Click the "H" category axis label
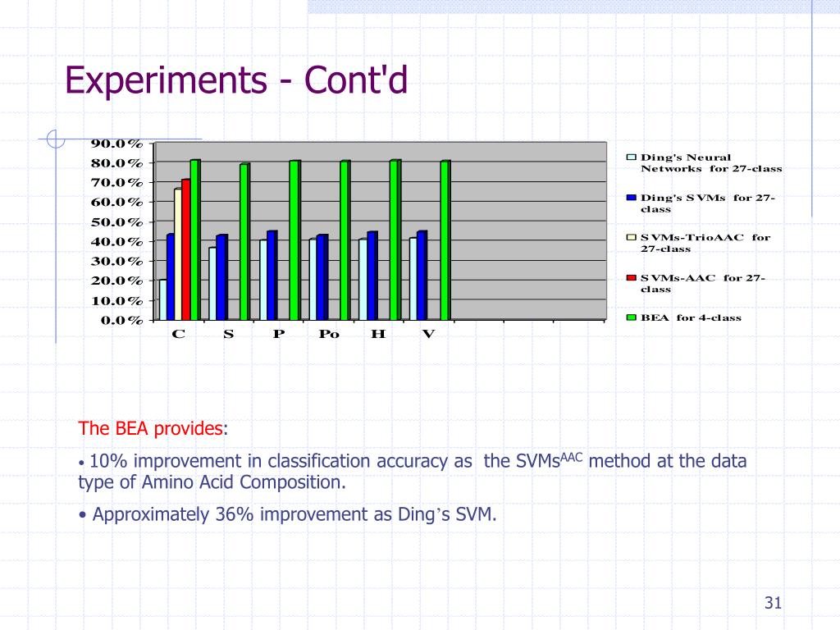Screen dimensions: 840x630 [x=378, y=335]
